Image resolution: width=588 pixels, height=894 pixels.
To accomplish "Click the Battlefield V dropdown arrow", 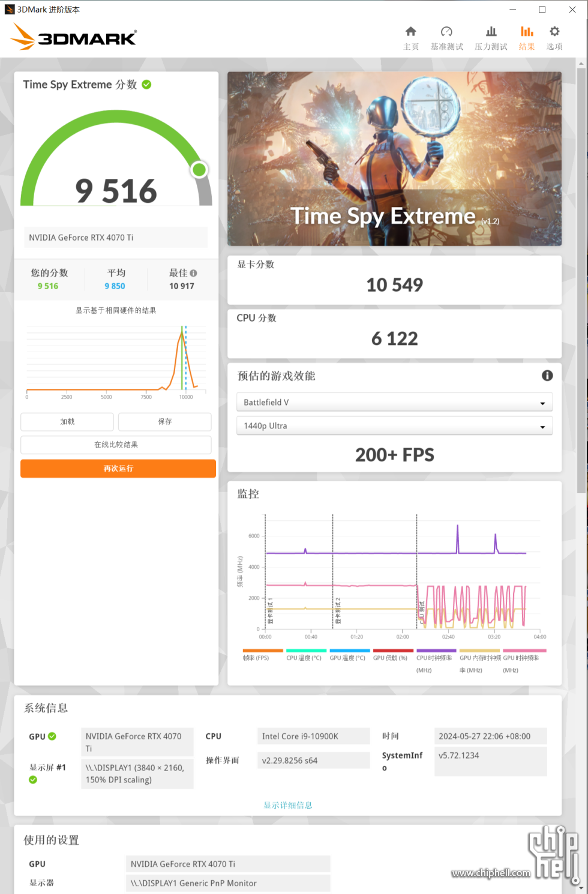I will point(542,403).
